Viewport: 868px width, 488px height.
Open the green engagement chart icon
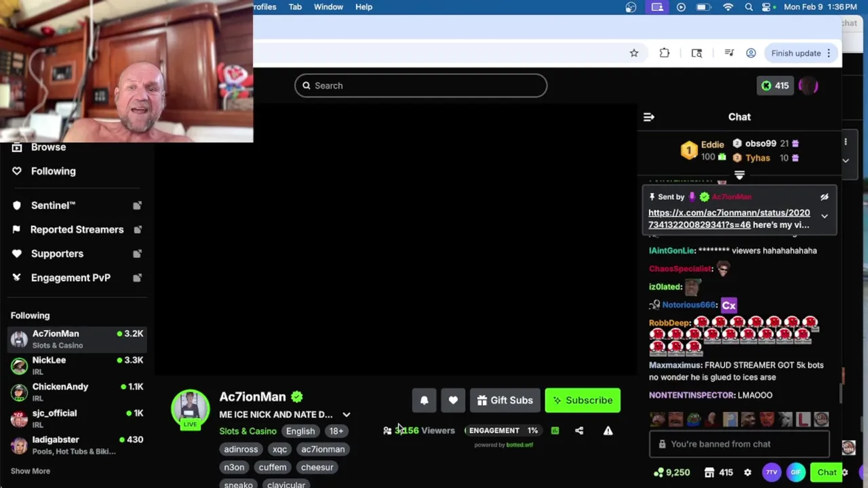pos(555,430)
